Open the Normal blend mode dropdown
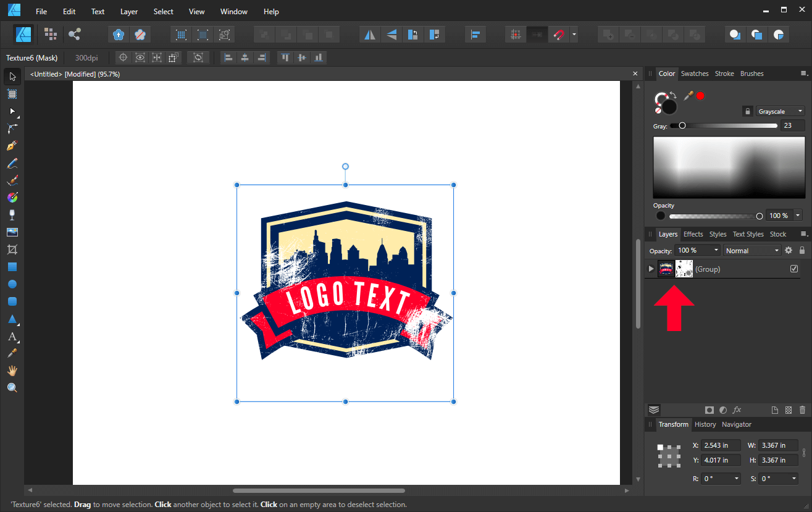 point(753,250)
